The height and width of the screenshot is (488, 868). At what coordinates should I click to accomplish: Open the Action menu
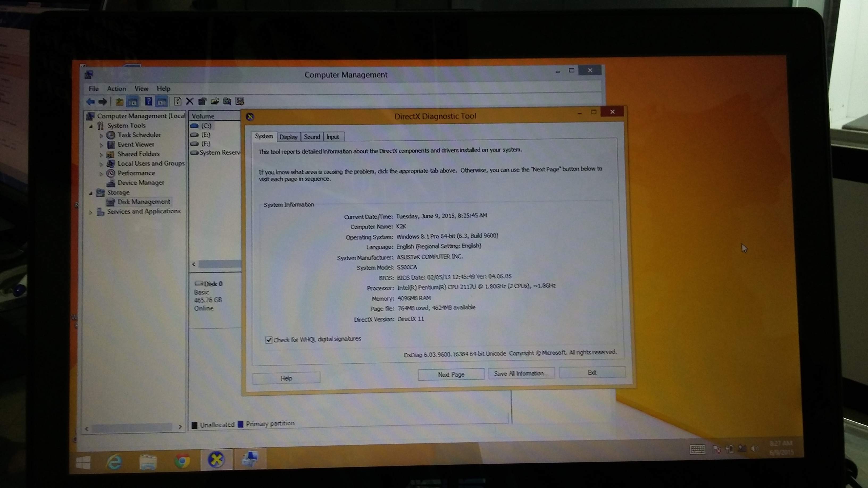(x=116, y=89)
